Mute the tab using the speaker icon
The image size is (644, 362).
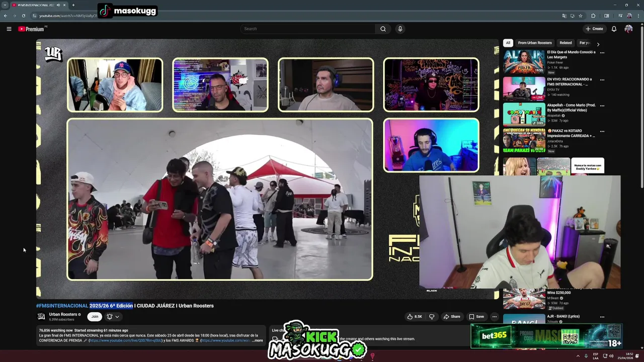(58, 5)
